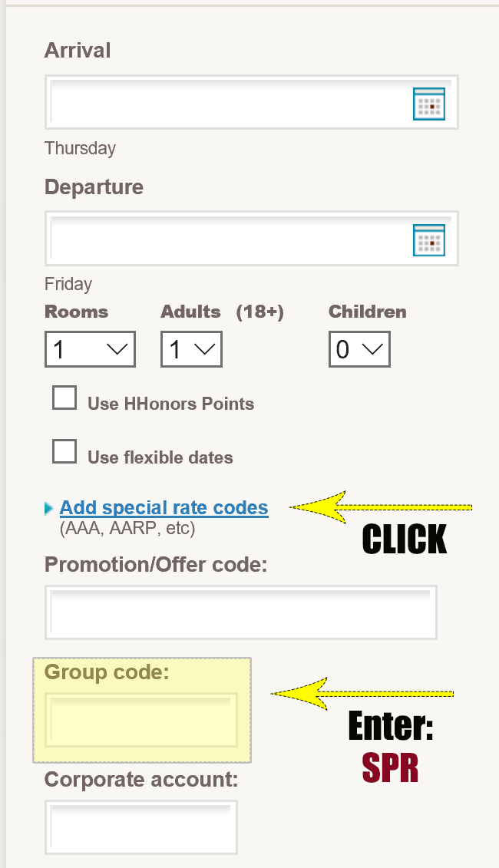Open the Rooms dropdown

90,350
